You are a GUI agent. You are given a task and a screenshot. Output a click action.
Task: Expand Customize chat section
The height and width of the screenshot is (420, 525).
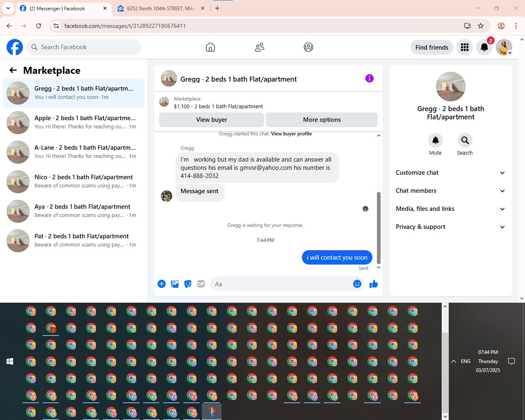tap(450, 173)
